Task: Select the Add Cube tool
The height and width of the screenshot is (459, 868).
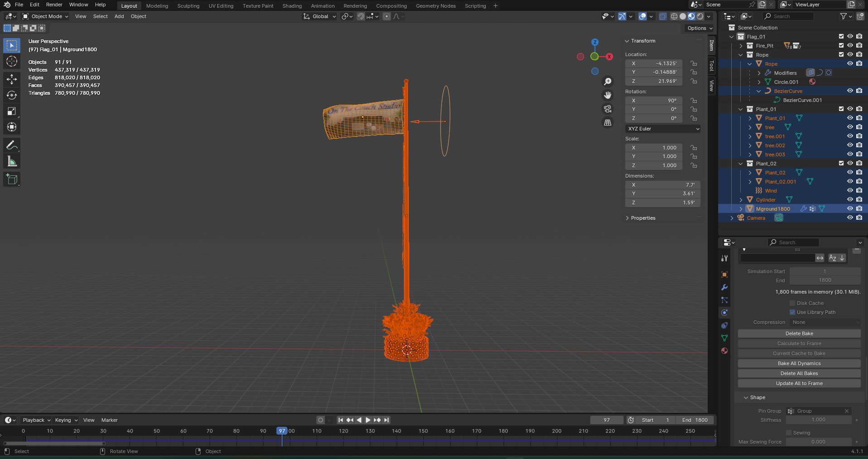Action: (x=12, y=179)
